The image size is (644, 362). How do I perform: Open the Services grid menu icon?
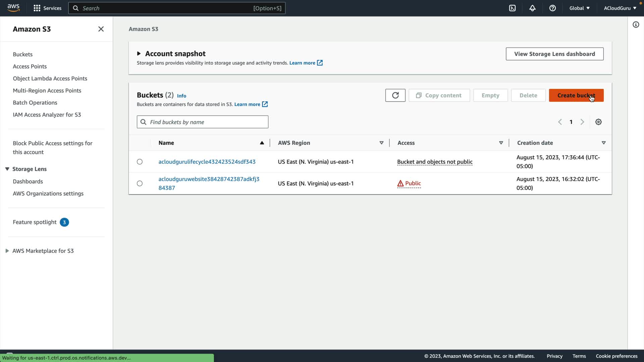pyautogui.click(x=37, y=8)
